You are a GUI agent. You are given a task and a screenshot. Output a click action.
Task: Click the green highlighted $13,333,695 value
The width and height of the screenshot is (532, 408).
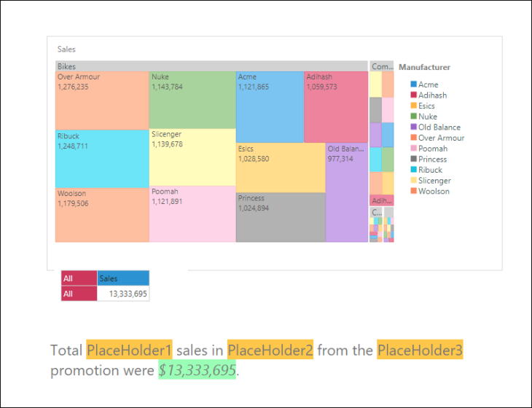click(x=197, y=371)
